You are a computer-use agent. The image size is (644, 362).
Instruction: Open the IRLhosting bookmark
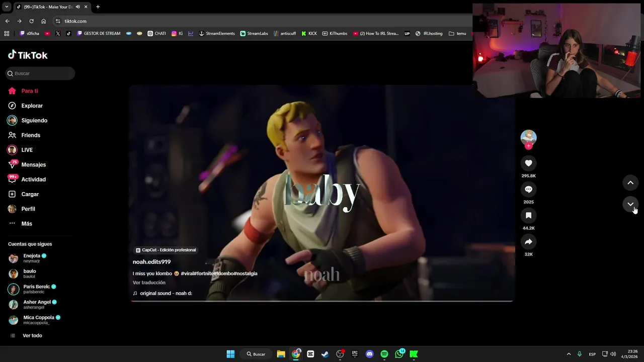429,34
